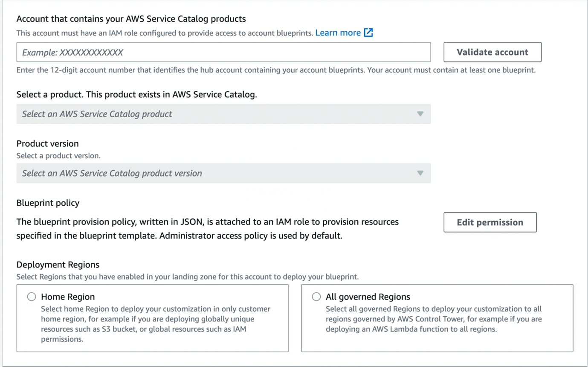Viewport: 588px width, 367px height.
Task: Click the Validate account button
Action: (x=492, y=52)
